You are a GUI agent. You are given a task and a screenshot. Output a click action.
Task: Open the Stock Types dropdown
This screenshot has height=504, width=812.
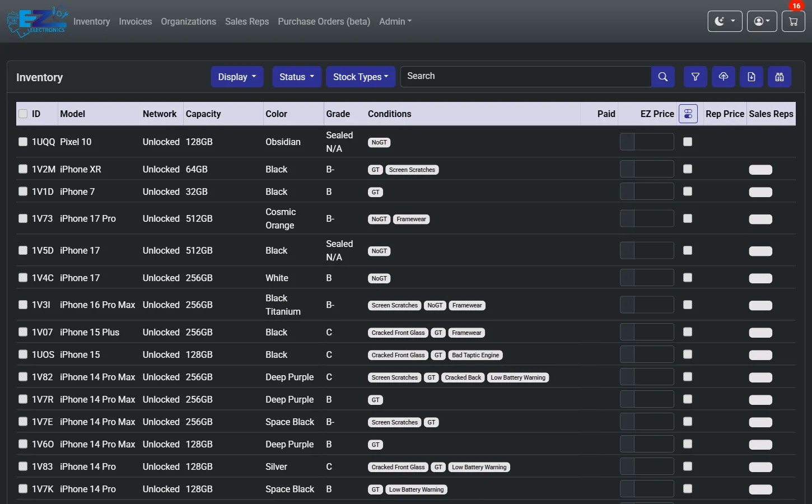[x=360, y=77]
